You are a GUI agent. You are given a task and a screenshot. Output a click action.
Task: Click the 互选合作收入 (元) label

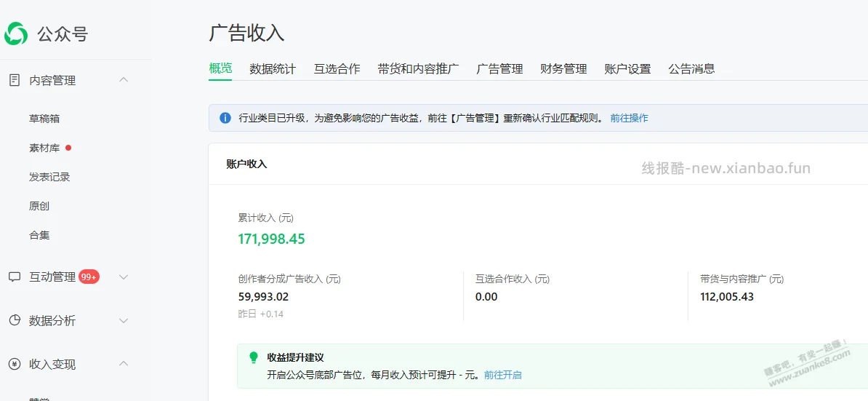click(513, 279)
